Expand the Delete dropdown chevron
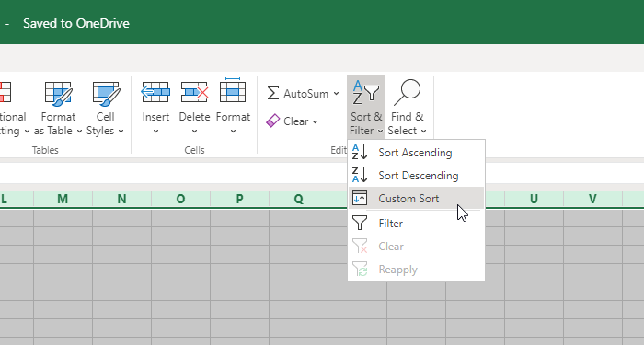 tap(194, 132)
